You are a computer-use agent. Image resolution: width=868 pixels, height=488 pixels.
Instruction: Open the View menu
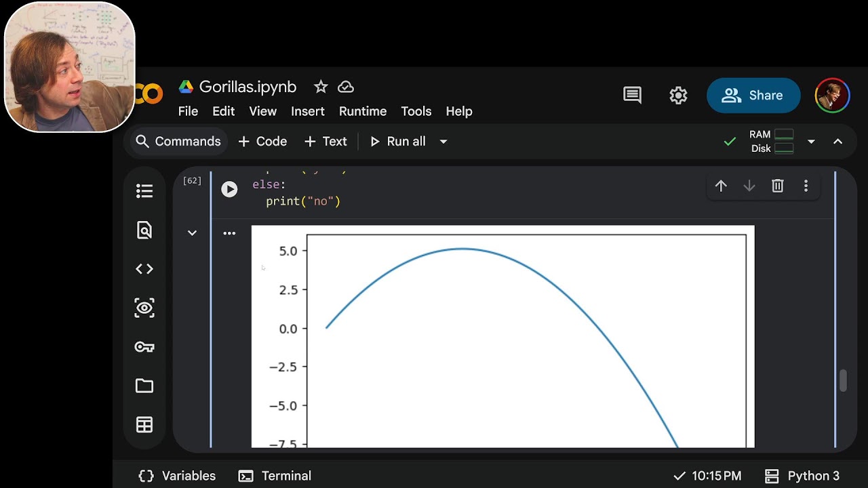click(x=262, y=111)
